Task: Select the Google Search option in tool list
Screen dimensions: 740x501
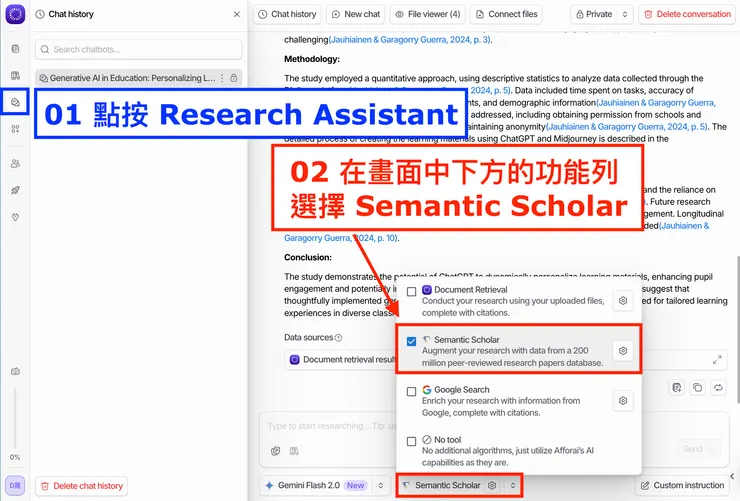Action: 518,401
